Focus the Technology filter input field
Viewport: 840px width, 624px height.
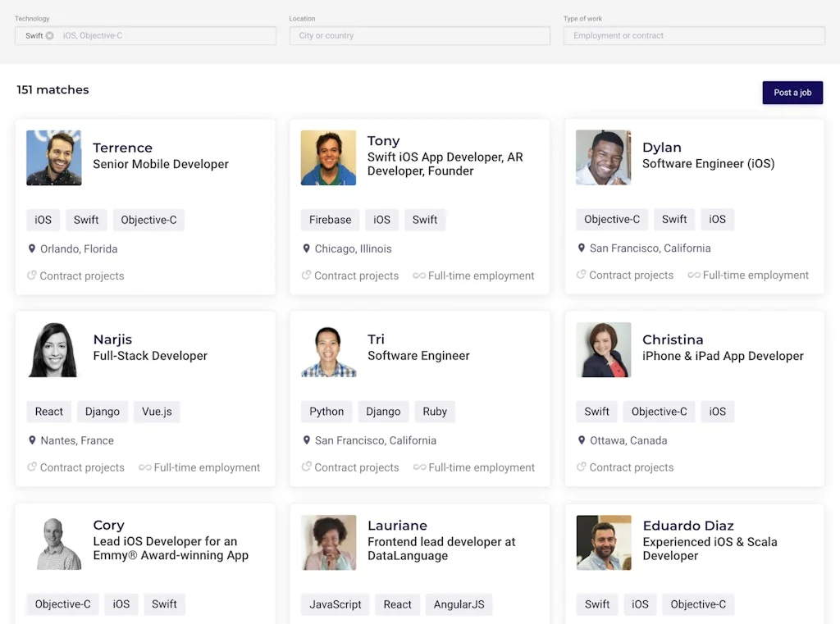[164, 36]
